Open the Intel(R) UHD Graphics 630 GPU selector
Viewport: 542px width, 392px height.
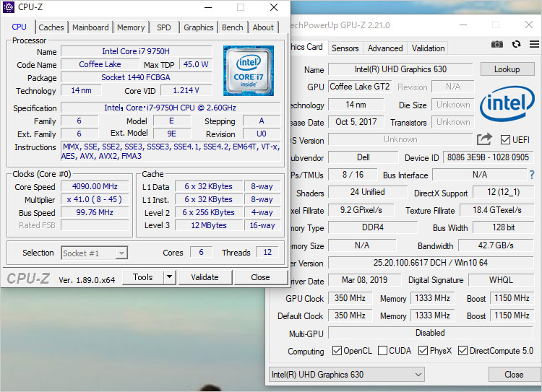(347, 375)
